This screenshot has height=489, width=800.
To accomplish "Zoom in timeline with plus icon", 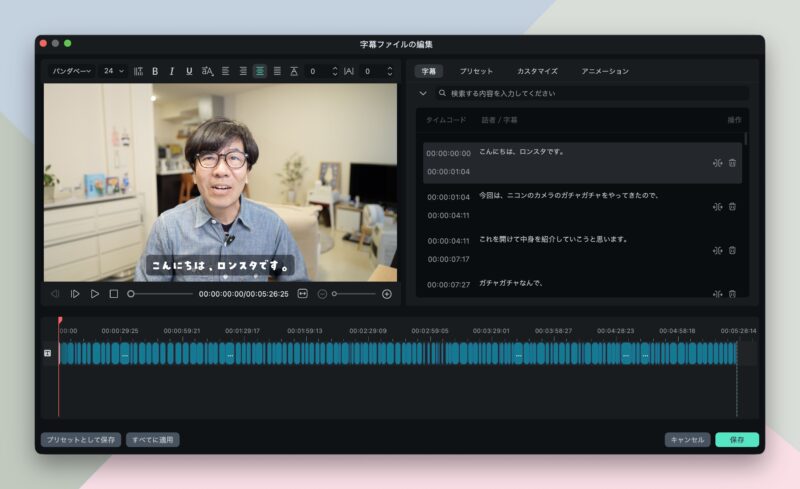I will tap(387, 294).
